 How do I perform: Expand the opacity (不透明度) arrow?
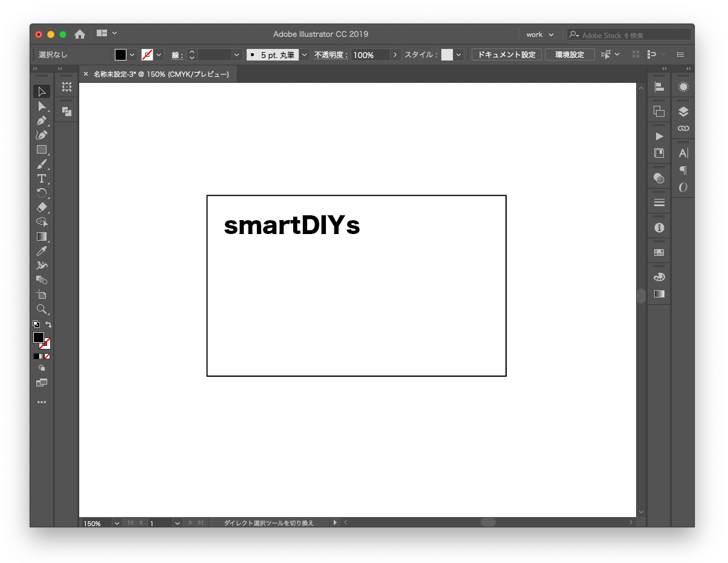(x=395, y=55)
